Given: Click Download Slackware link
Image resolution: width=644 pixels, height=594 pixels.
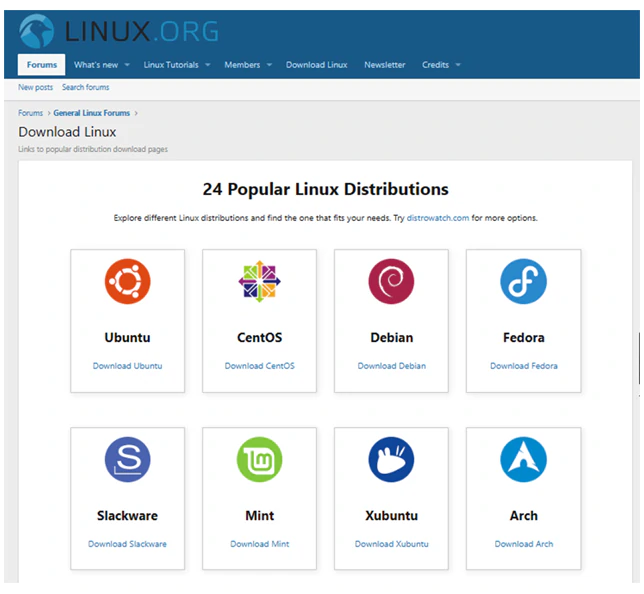Looking at the screenshot, I should [x=127, y=544].
